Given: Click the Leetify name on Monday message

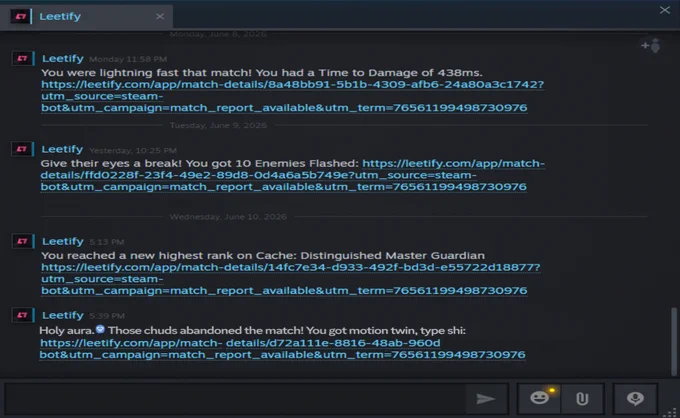Looking at the screenshot, I should (62, 58).
